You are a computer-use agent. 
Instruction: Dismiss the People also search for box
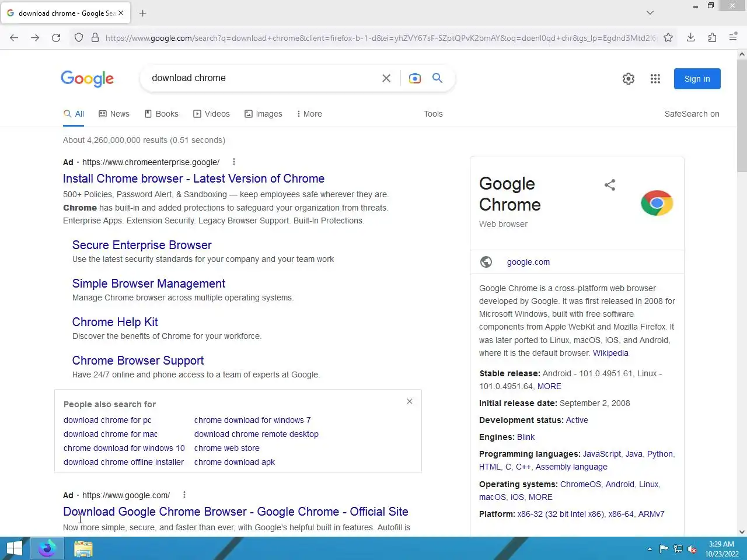tap(410, 401)
